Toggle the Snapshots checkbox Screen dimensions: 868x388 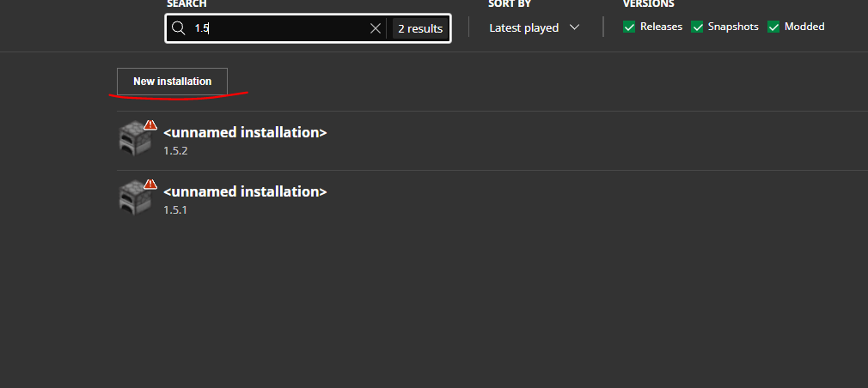698,27
